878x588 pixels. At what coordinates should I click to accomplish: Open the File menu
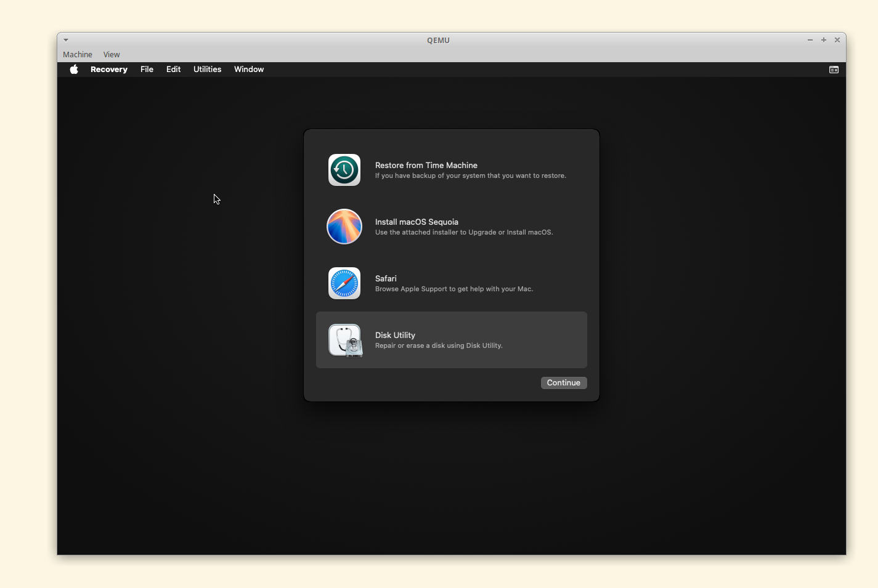(x=147, y=70)
